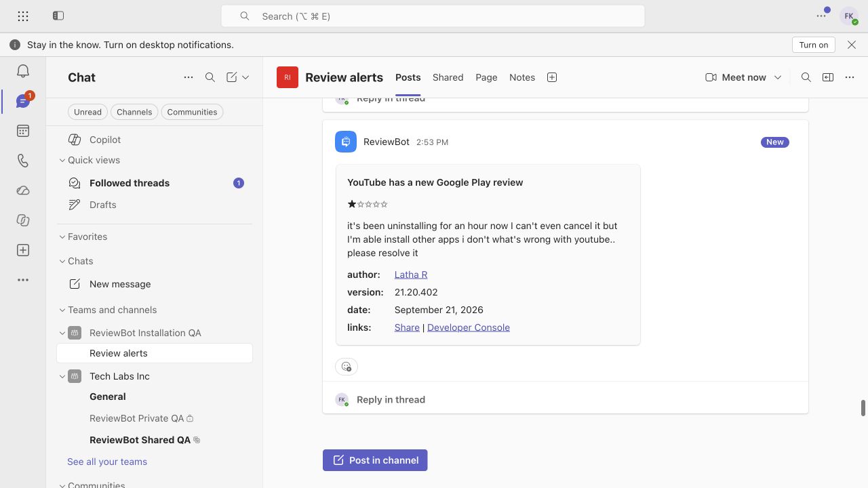Open Activity bell icon
Screen dimensions: 868x488
coord(23,71)
